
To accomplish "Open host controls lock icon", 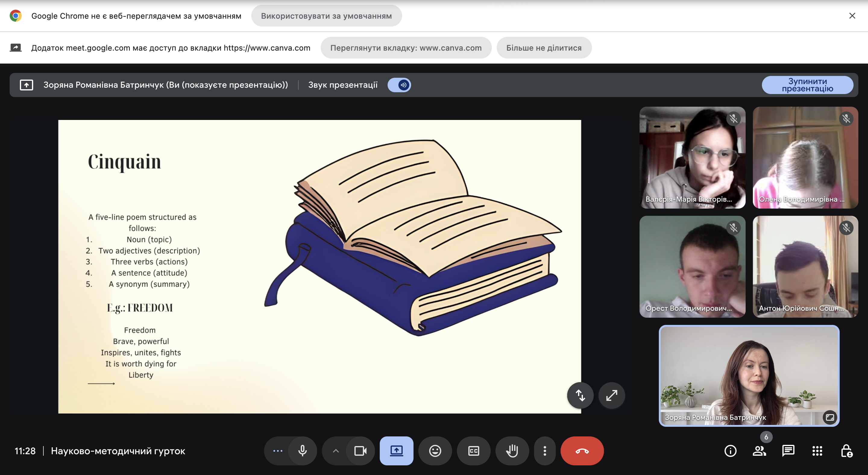I will click(x=846, y=451).
